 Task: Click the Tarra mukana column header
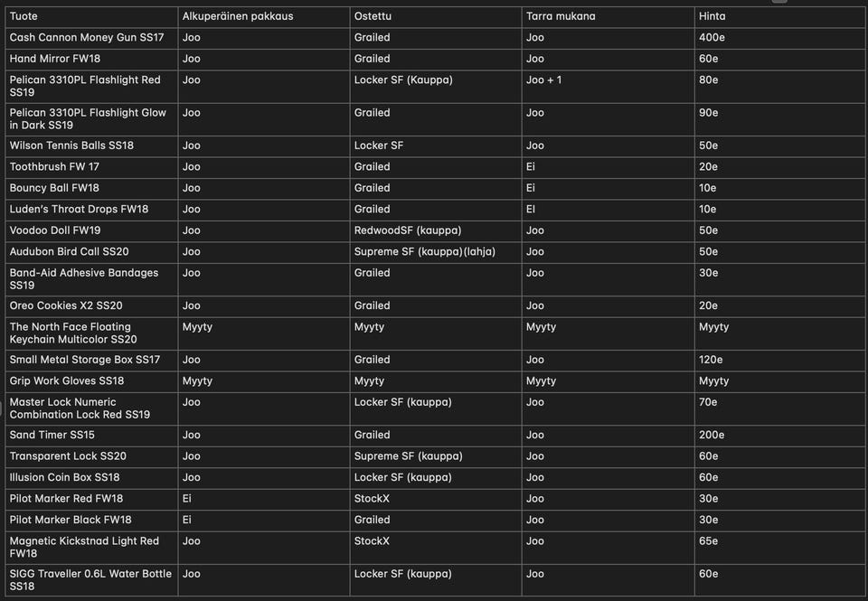tap(561, 16)
